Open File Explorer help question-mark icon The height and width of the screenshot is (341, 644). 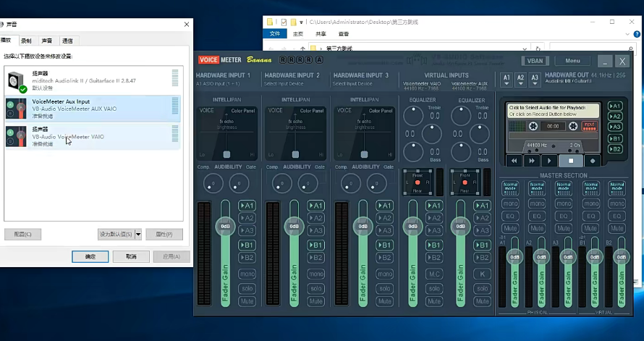[x=637, y=34]
